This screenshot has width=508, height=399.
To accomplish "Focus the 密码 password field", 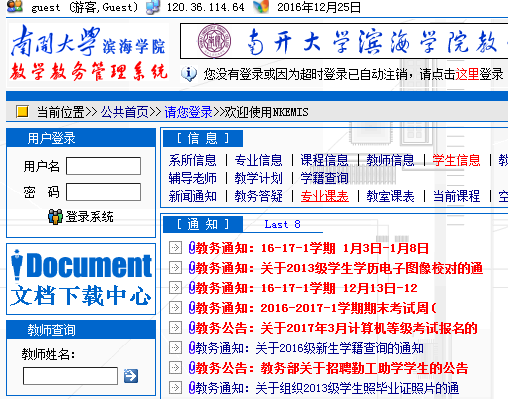I will 103,192.
